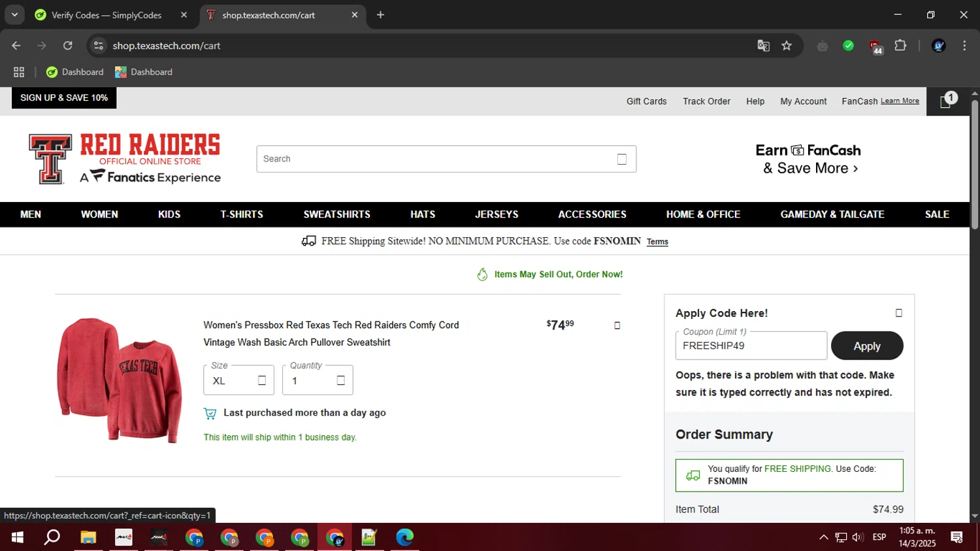Image resolution: width=980 pixels, height=551 pixels.
Task: Click the volume speaker tray icon
Action: click(x=858, y=537)
